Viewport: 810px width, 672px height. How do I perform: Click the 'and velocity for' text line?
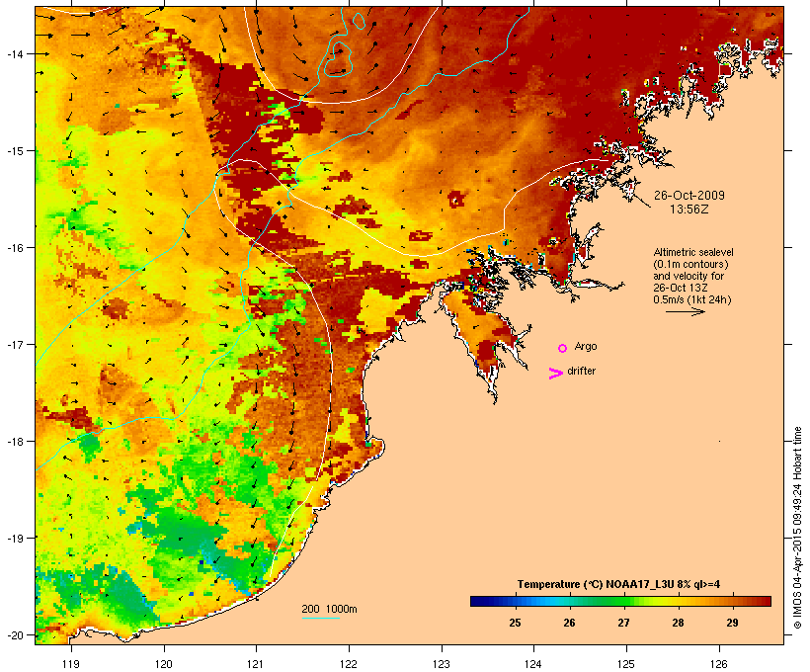tap(688, 276)
